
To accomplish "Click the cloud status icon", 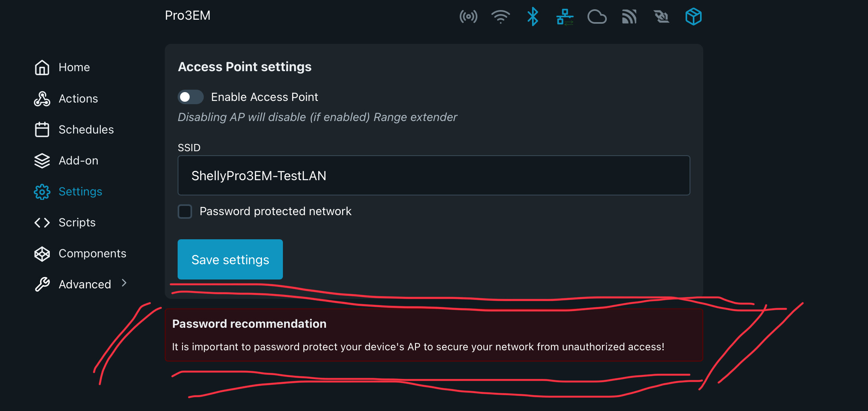I will 597,17.
